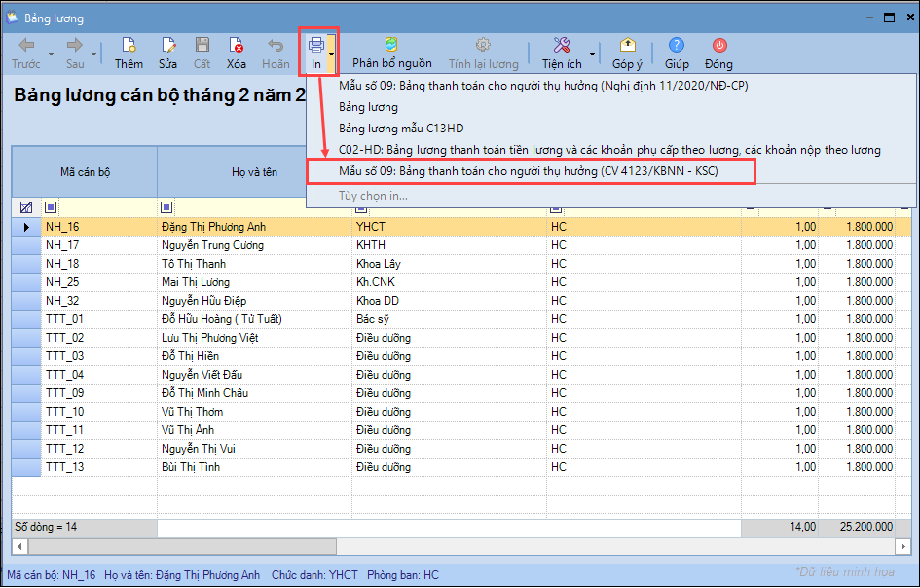Choose C02-HD payroll print template

point(609,150)
